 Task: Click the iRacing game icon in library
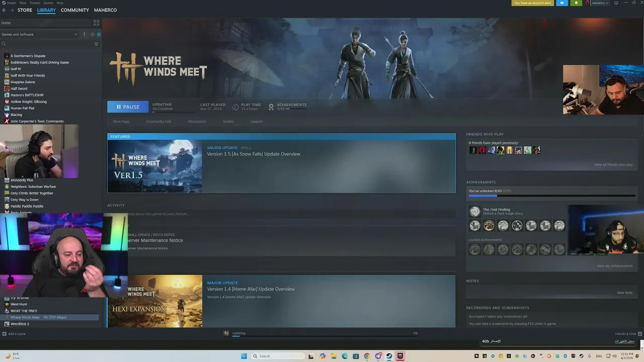pyautogui.click(x=7, y=115)
